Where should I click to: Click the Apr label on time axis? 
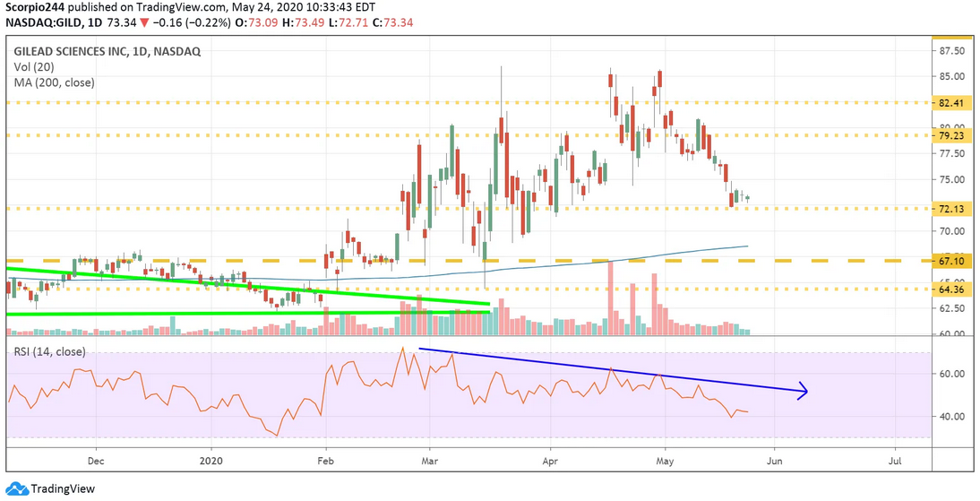click(551, 460)
